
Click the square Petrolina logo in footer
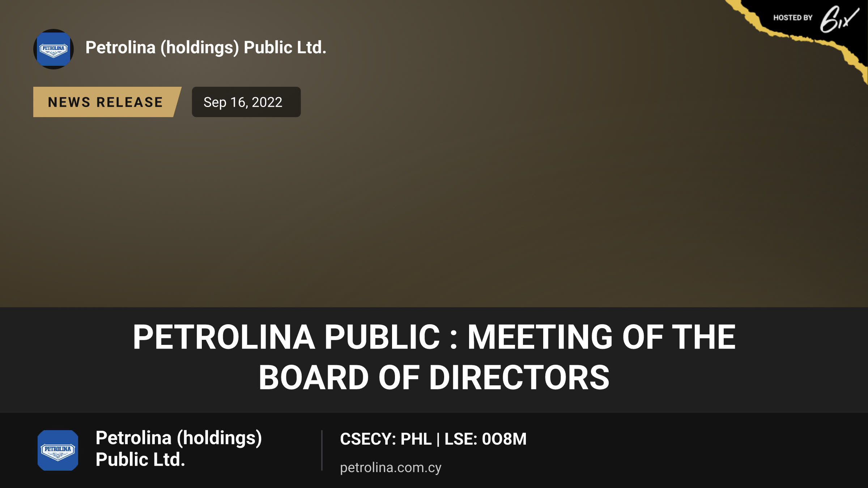click(x=58, y=450)
